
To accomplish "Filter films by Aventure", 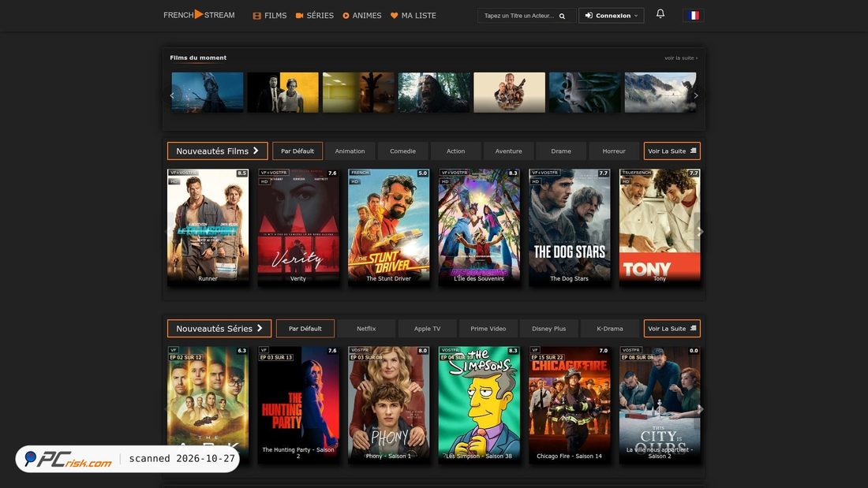I will click(x=508, y=151).
